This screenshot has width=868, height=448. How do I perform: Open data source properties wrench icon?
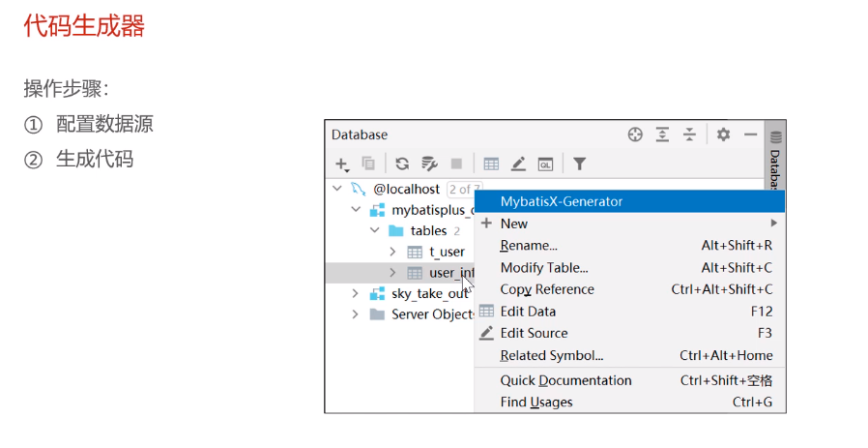pyautogui.click(x=429, y=164)
